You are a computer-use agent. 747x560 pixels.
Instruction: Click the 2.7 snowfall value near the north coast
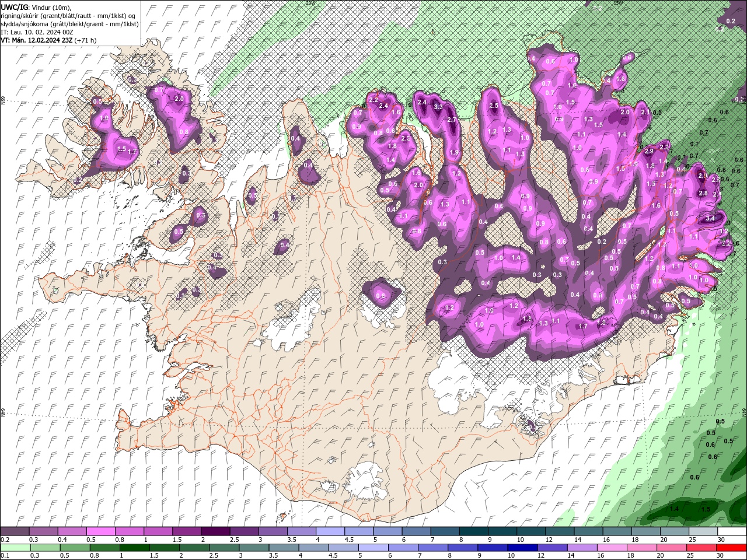pyautogui.click(x=451, y=120)
